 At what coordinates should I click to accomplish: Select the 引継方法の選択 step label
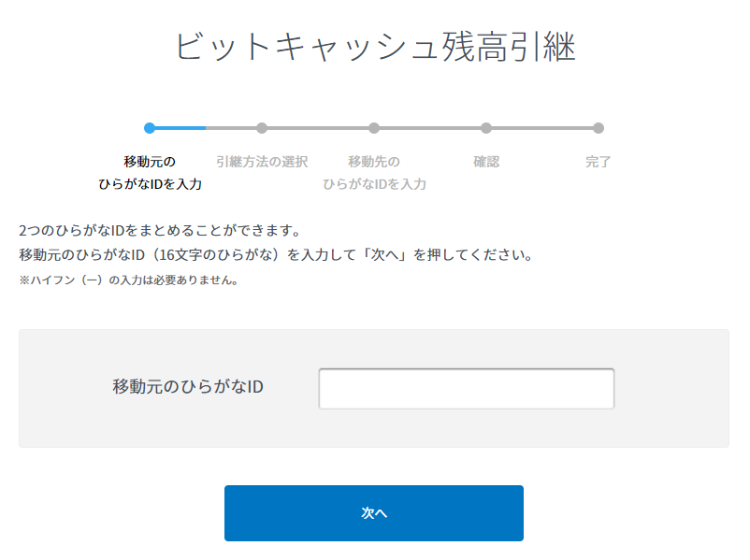[262, 162]
